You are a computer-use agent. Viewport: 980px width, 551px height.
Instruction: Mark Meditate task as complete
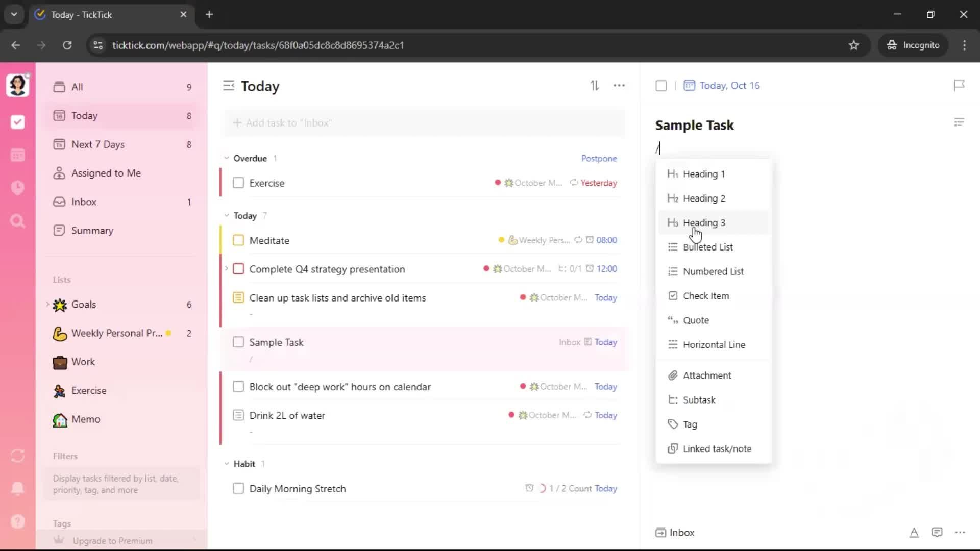[x=238, y=240]
